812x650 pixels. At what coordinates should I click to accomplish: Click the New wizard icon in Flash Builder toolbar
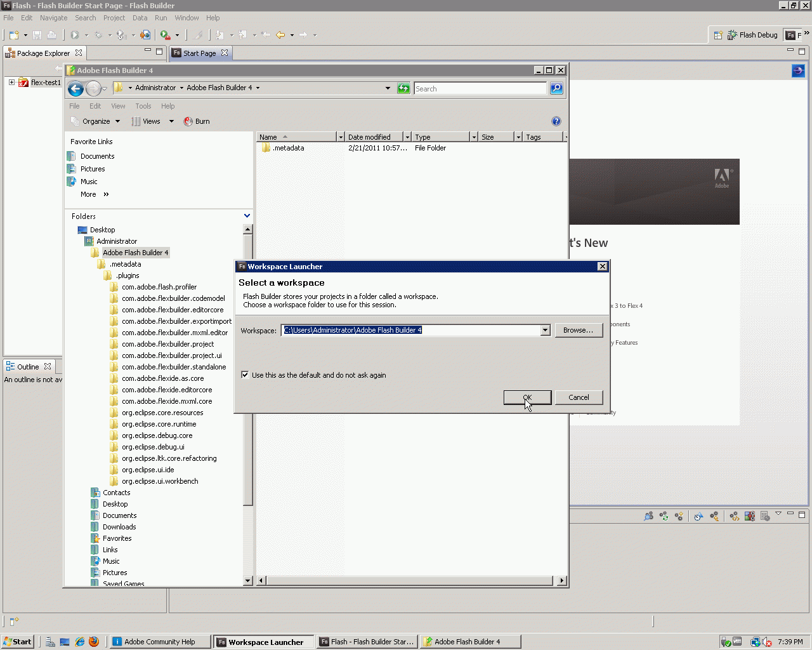(x=14, y=35)
